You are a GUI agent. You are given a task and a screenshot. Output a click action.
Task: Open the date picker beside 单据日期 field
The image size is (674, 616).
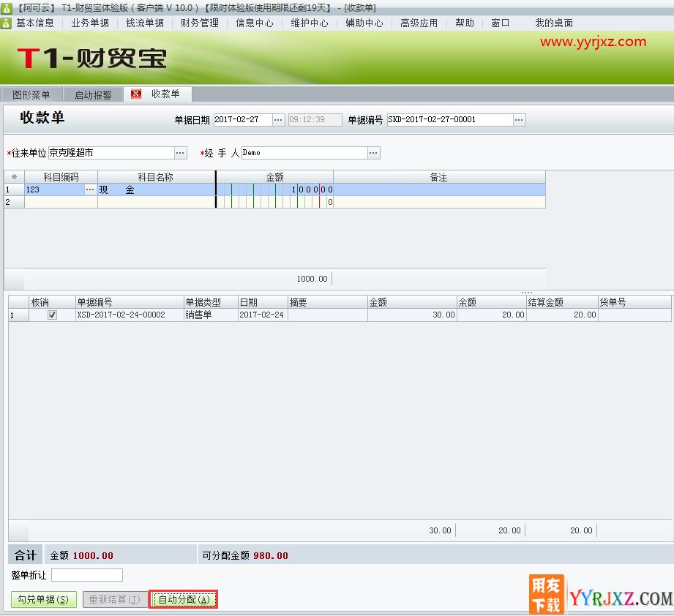coord(278,120)
